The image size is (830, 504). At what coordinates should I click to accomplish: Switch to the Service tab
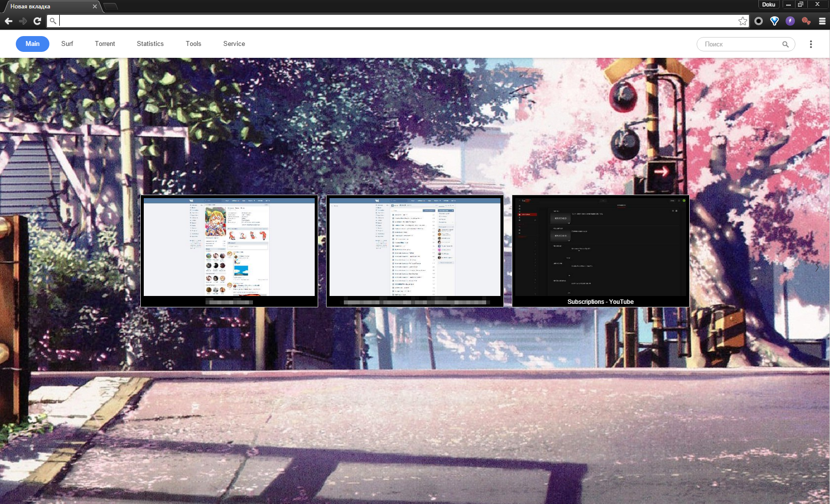tap(234, 44)
